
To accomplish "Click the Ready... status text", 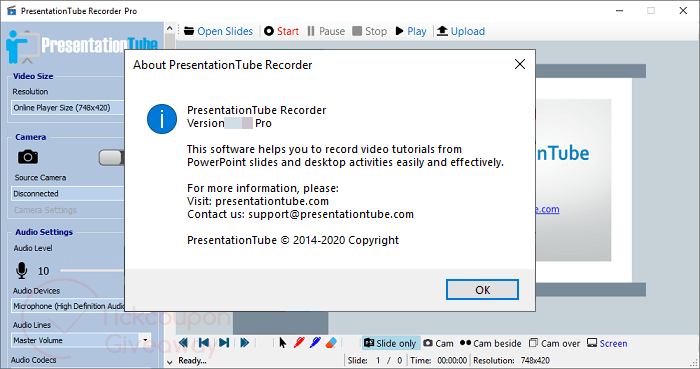I will 192,361.
